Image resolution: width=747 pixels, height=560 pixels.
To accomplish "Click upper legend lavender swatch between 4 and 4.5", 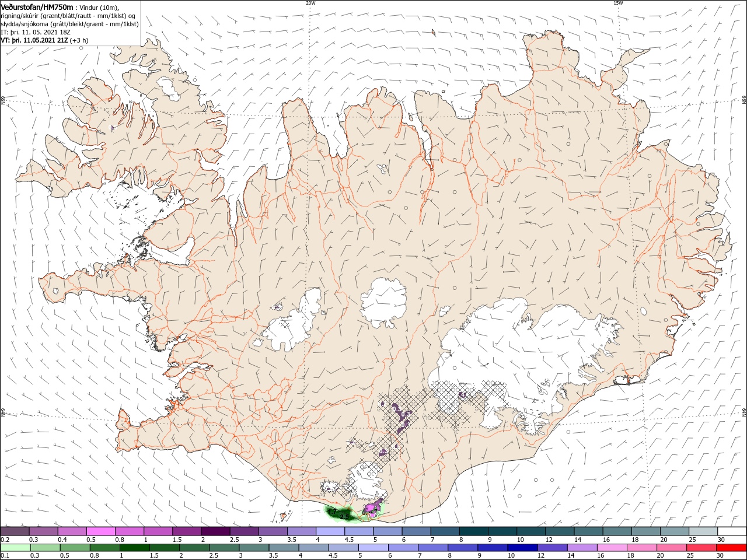I will click(x=330, y=531).
